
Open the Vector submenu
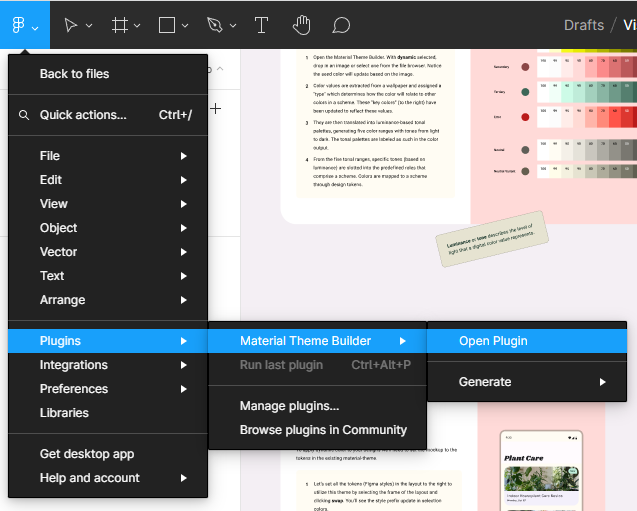108,252
